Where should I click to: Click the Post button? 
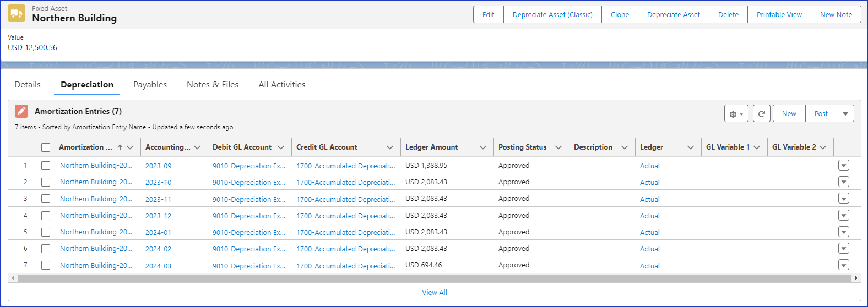point(821,114)
